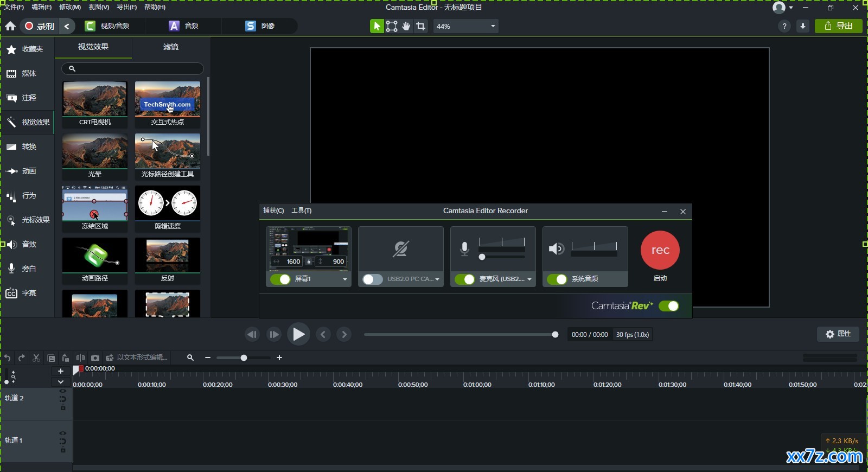Expand the 屏幕1 screen source dropdown
Screen dimensions: 868x472
344,279
